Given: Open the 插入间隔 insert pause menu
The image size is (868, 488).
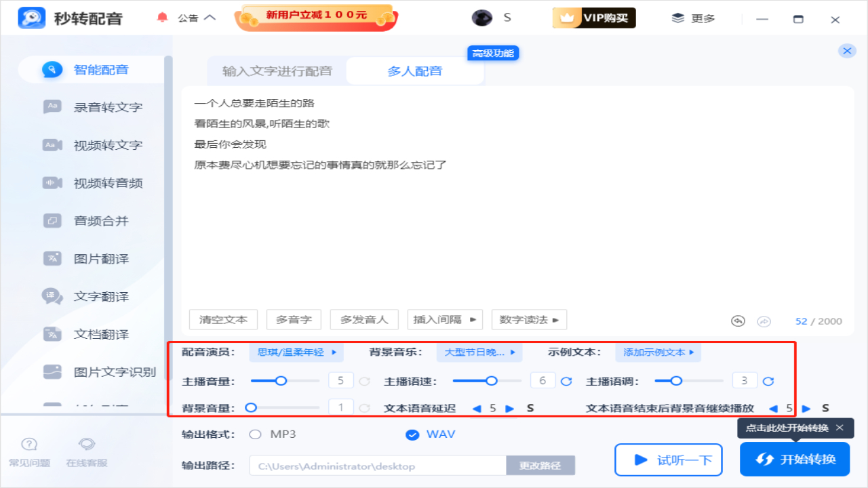Looking at the screenshot, I should (445, 319).
